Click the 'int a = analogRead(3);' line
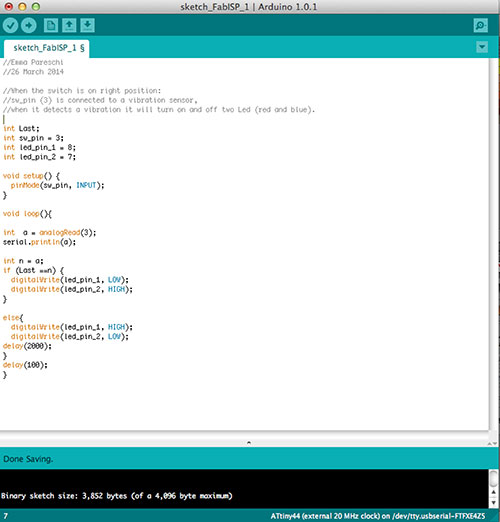 [x=50, y=233]
